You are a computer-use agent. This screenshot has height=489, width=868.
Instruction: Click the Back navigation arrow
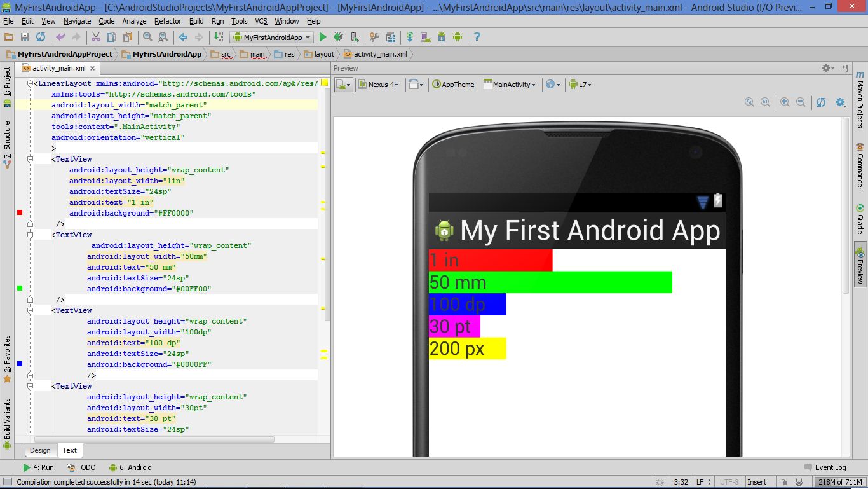coord(183,38)
